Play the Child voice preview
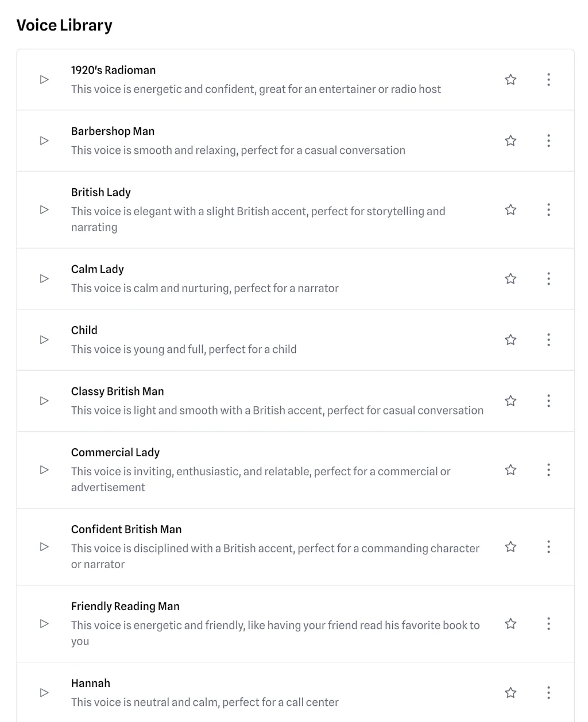 pos(44,340)
